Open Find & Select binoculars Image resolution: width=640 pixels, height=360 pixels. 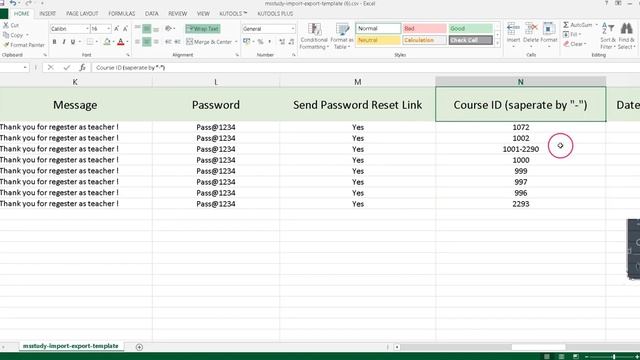tap(626, 36)
